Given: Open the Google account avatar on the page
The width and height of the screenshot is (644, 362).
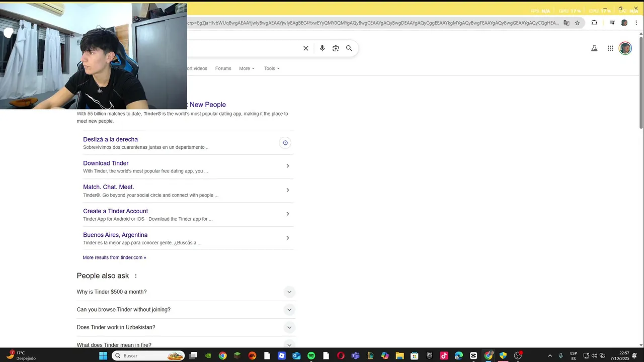Looking at the screenshot, I should pyautogui.click(x=625, y=48).
